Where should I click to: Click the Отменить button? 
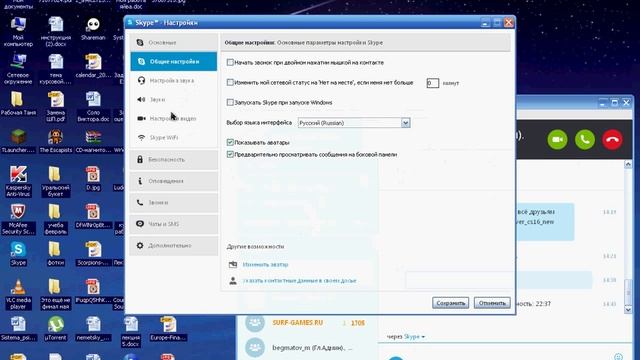tap(492, 303)
